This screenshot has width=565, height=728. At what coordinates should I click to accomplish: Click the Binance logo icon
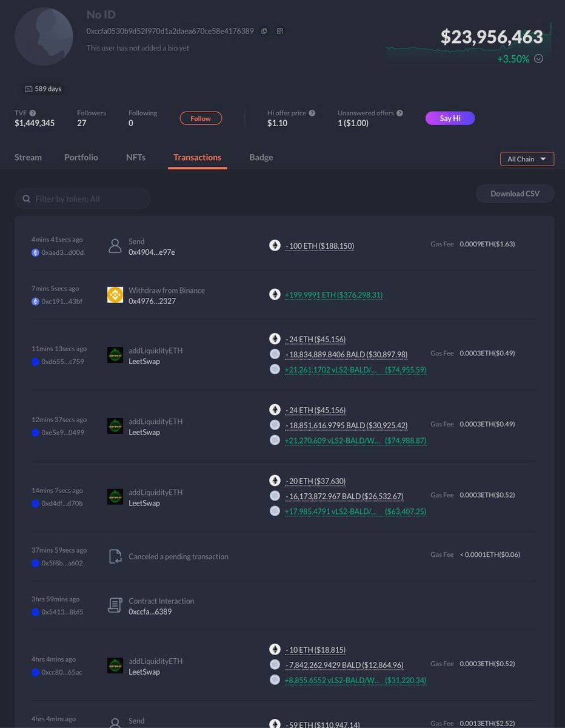coord(115,295)
